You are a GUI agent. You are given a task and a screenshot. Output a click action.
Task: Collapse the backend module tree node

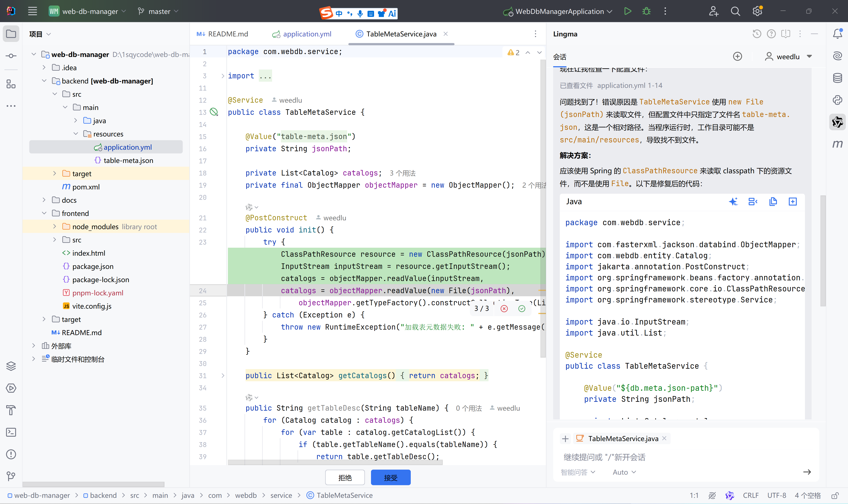(44, 81)
